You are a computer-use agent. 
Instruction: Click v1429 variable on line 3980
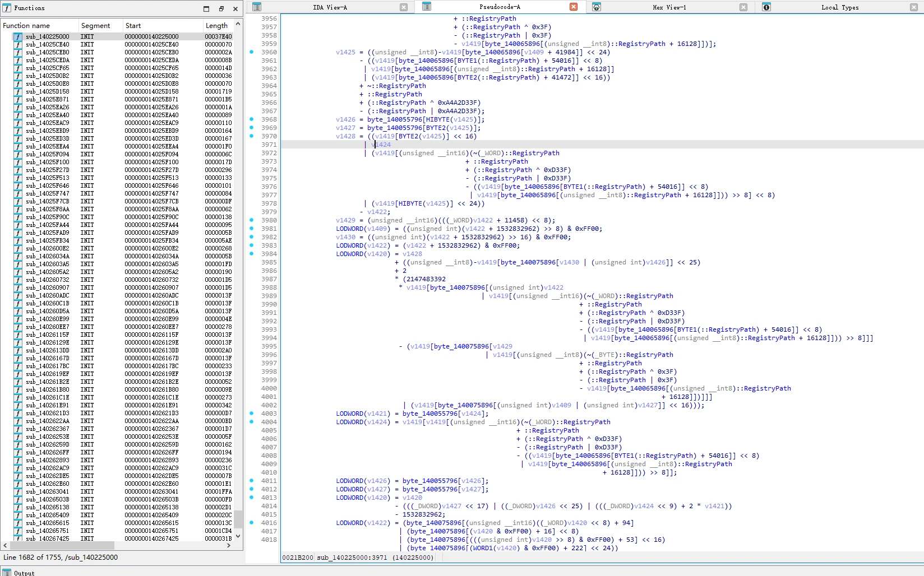tap(345, 220)
